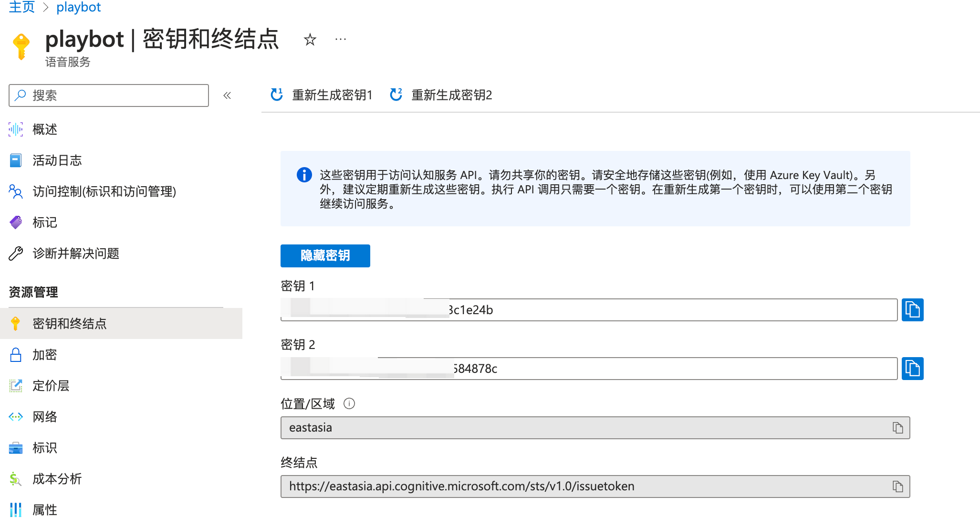Collapse the left sidebar with «
Viewport: 980px width, 529px height.
(x=228, y=95)
